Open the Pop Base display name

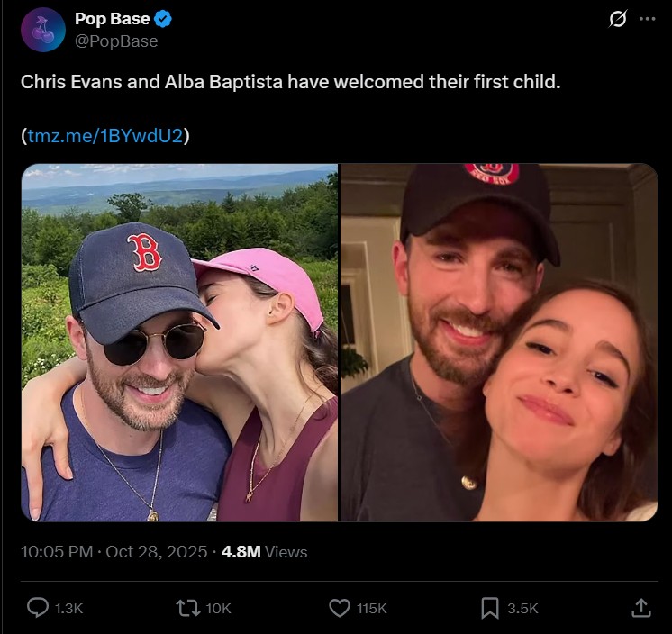click(x=113, y=20)
